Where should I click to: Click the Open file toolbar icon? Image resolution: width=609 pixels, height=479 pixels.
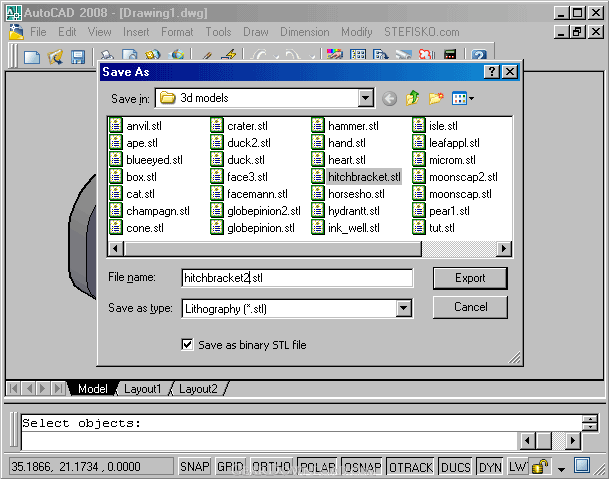point(55,57)
